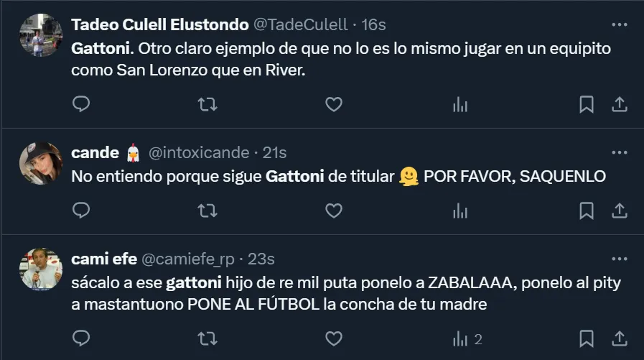This screenshot has height=360, width=644.
Task: Reply to Tadeo Culell Elustondo's tweet
Action: click(x=82, y=105)
